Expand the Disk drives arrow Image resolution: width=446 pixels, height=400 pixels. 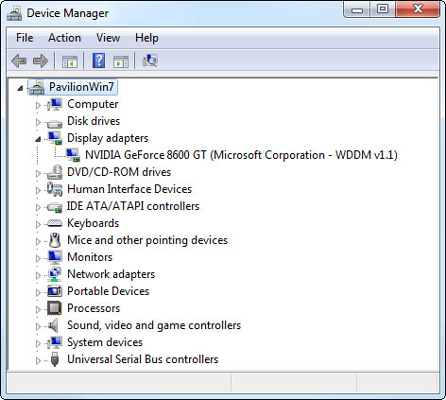click(38, 122)
